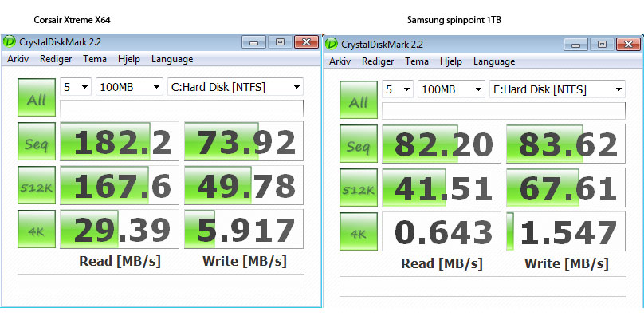This screenshot has width=644, height=316.
Task: Start 4K test in the right window
Action: pyautogui.click(x=359, y=231)
